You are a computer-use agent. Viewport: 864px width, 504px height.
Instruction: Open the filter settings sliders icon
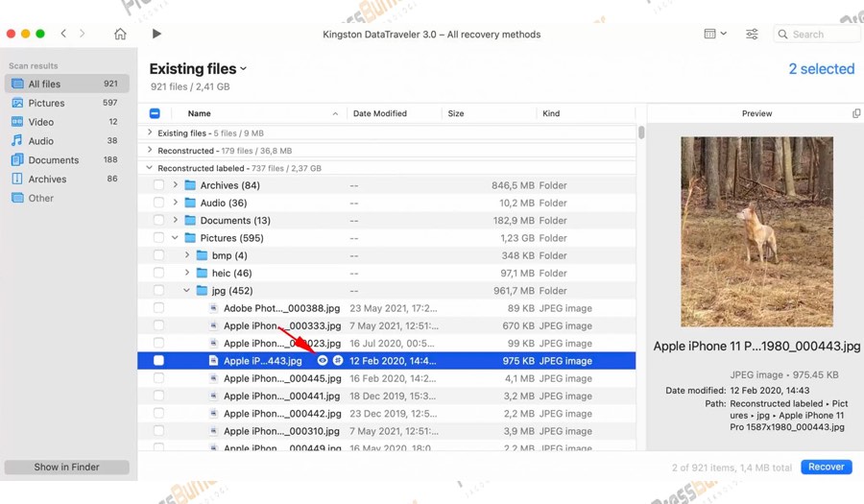point(752,34)
